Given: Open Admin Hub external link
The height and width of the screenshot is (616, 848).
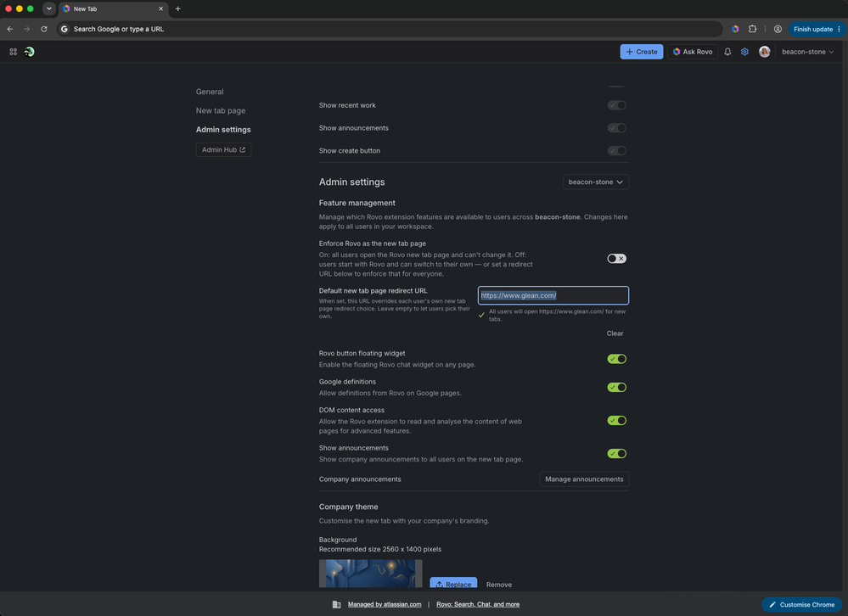Looking at the screenshot, I should tap(223, 149).
